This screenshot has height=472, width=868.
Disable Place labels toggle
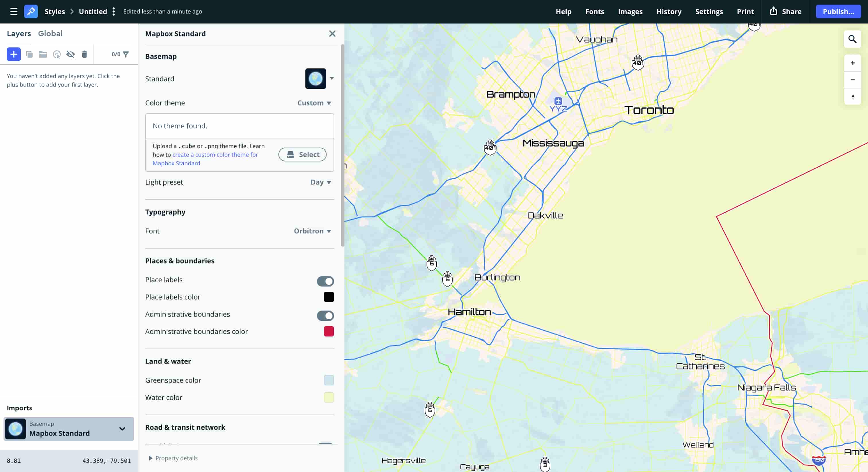pyautogui.click(x=325, y=281)
